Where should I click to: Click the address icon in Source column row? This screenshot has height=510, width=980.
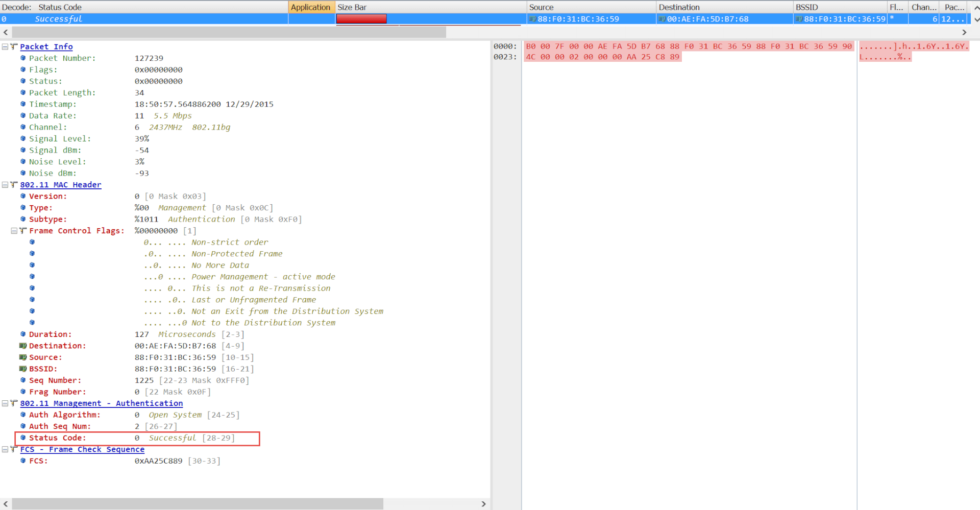click(x=532, y=19)
